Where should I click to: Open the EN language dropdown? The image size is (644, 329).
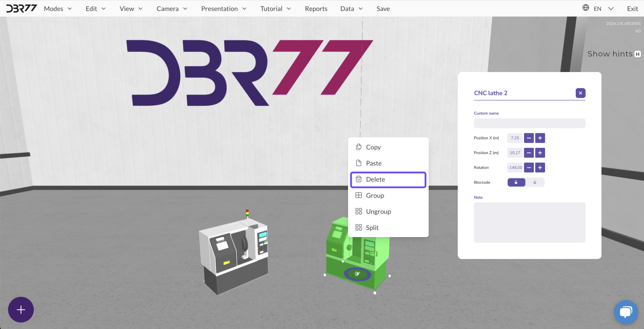(604, 9)
